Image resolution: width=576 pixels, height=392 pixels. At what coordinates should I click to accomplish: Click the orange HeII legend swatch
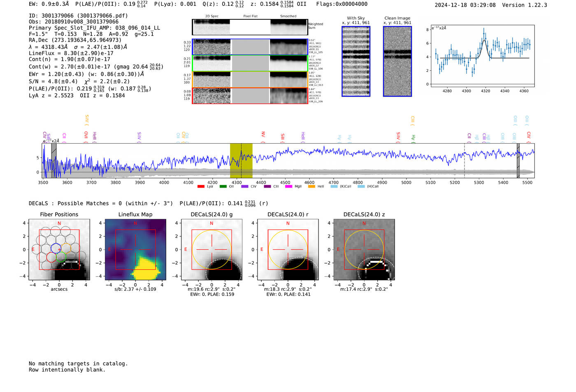pyautogui.click(x=311, y=186)
